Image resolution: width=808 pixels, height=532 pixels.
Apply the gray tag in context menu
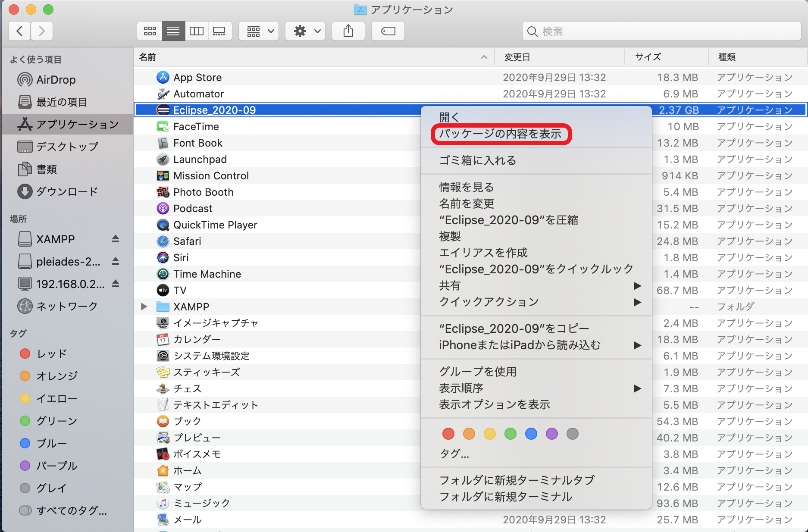(573, 434)
